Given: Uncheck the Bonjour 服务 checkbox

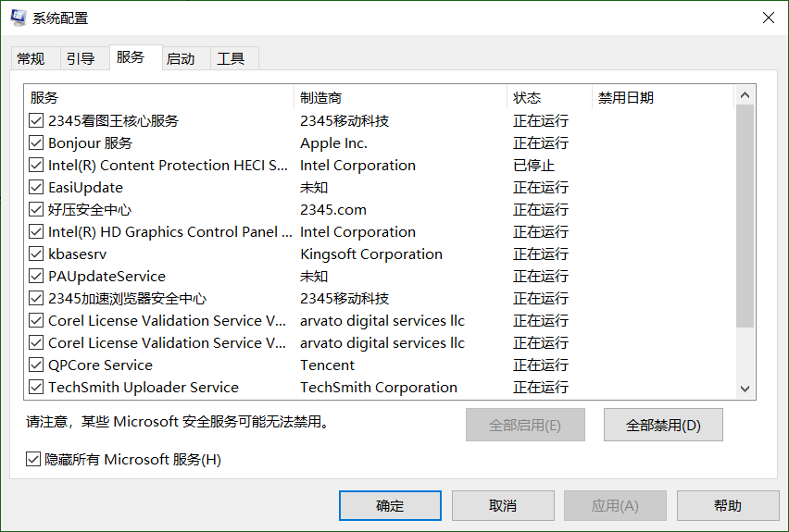Looking at the screenshot, I should (x=36, y=142).
